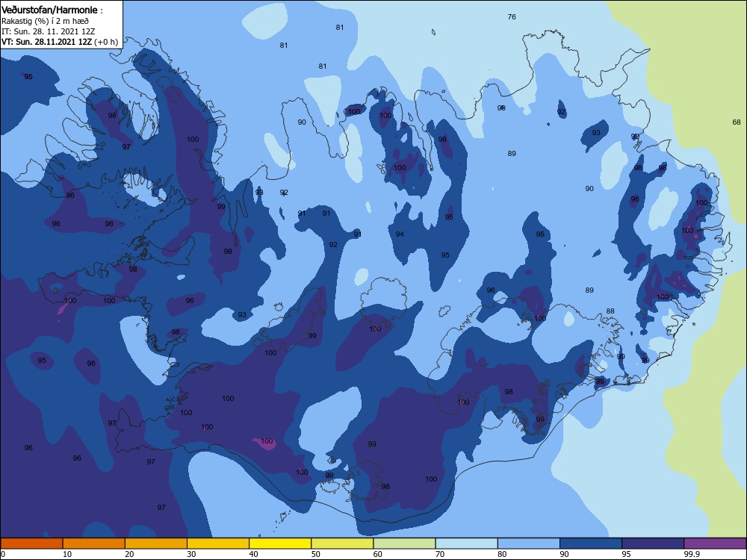Pick the amber 20–30 legend swatch
This screenshot has height=560, width=747.
pos(156,544)
